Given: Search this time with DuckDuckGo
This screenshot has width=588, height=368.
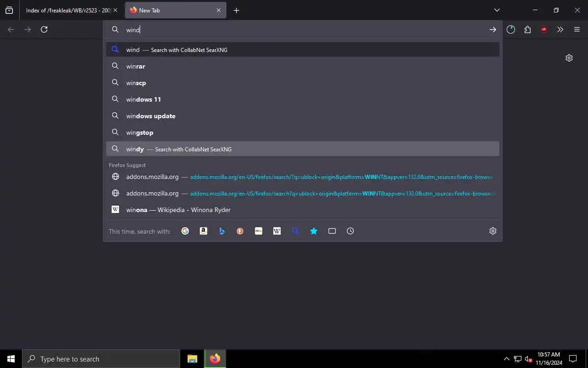Looking at the screenshot, I should 240,231.
